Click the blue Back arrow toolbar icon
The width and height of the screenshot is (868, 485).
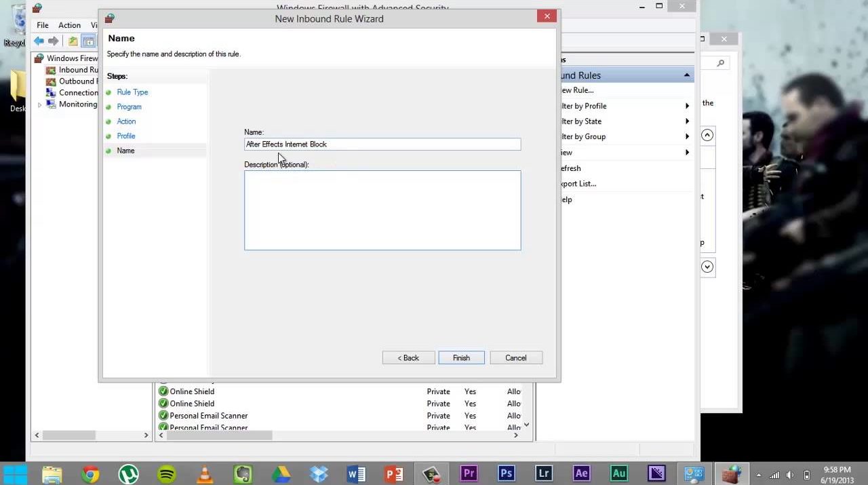coord(39,41)
